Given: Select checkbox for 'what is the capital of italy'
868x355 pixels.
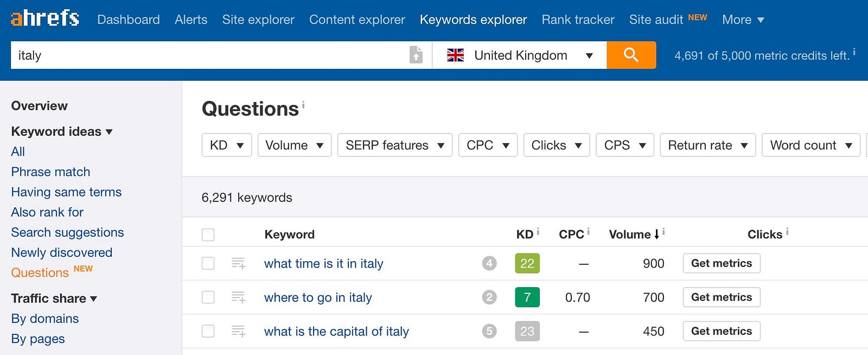Looking at the screenshot, I should click(x=208, y=331).
